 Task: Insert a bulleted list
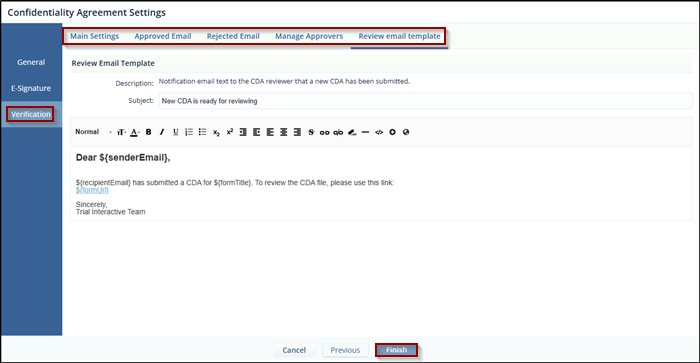pyautogui.click(x=203, y=132)
